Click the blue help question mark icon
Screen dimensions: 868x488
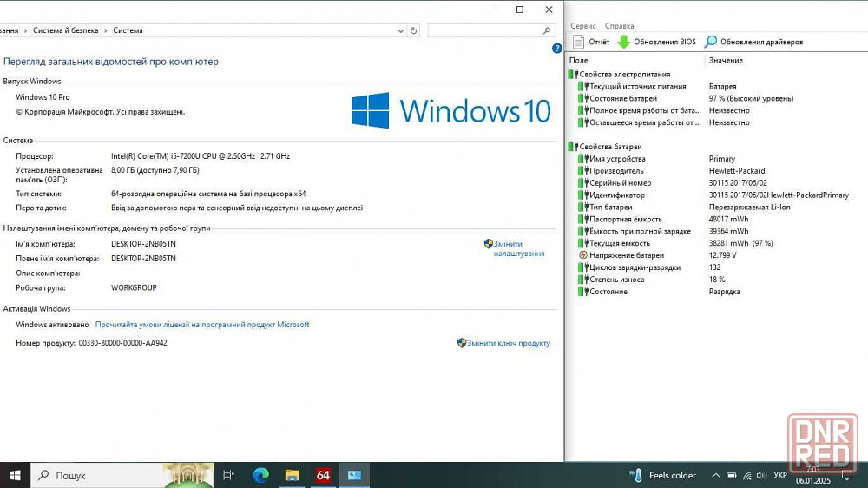[x=557, y=48]
